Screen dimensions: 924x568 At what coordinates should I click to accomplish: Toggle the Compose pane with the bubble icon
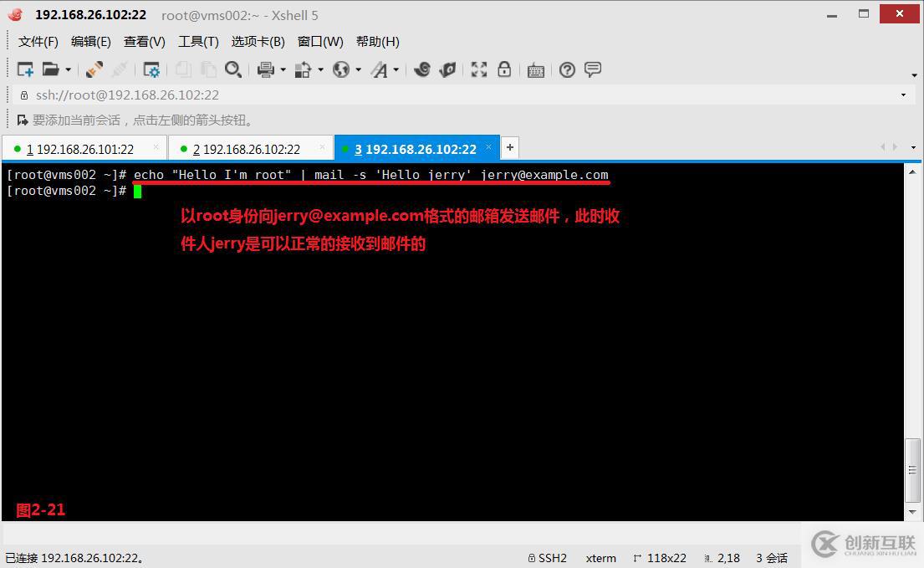593,69
